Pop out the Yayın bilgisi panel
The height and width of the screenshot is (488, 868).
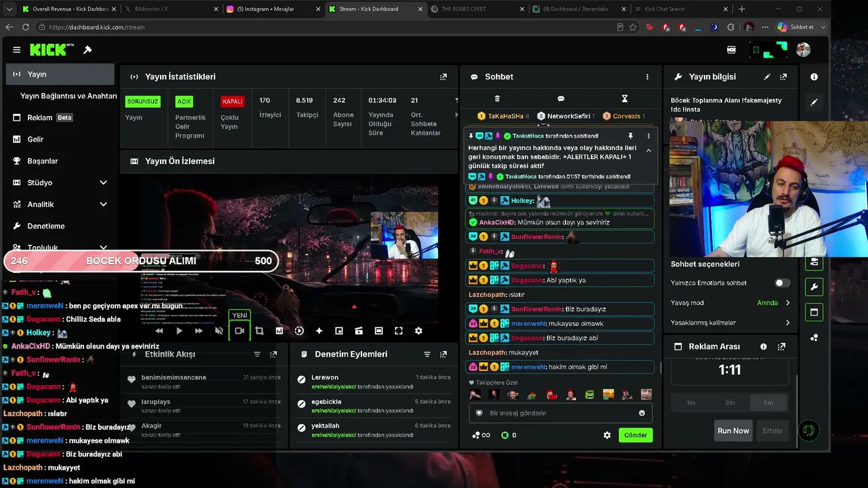pos(784,77)
